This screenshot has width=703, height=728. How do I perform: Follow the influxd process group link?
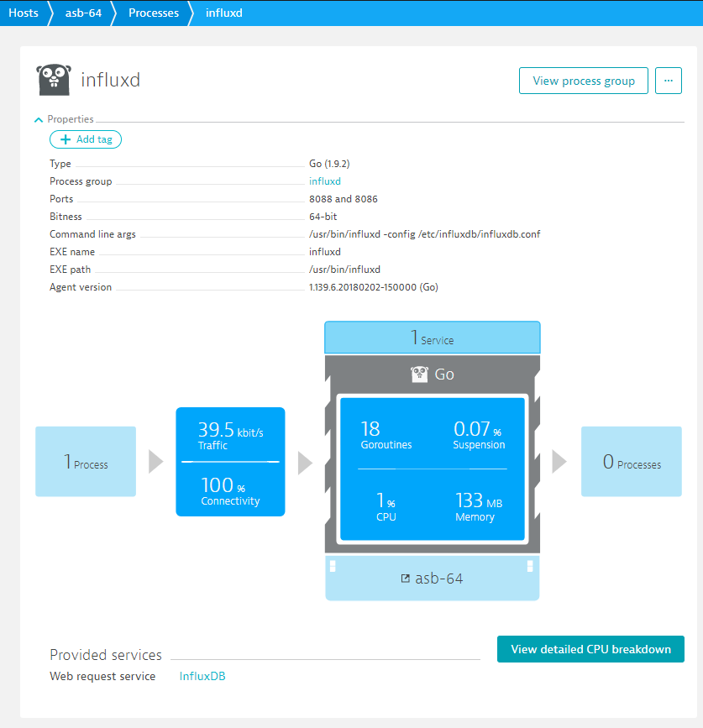tap(325, 181)
